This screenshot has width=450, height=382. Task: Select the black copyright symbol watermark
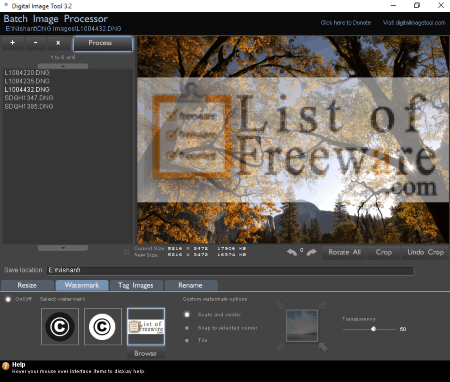coord(60,327)
